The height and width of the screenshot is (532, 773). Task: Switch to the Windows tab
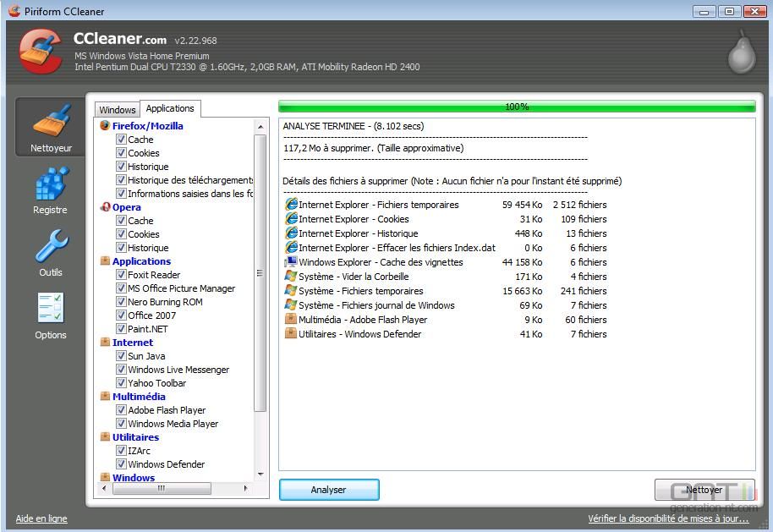pos(117,109)
